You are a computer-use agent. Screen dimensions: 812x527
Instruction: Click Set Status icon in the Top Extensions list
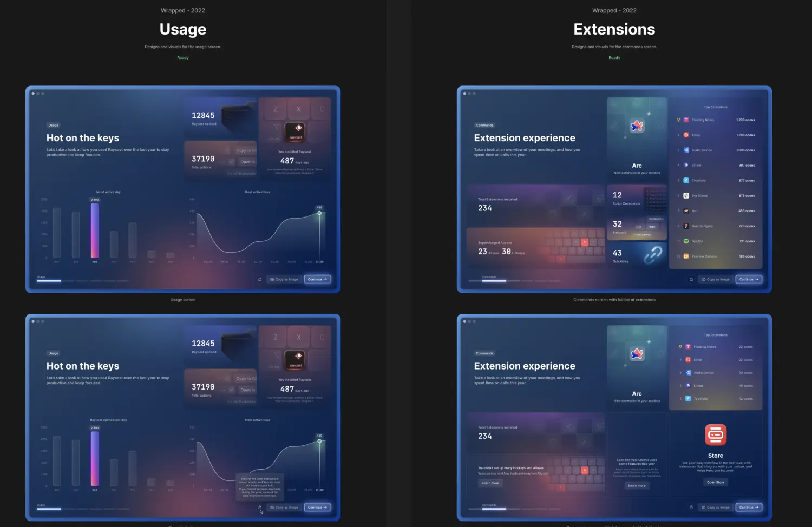click(x=686, y=196)
